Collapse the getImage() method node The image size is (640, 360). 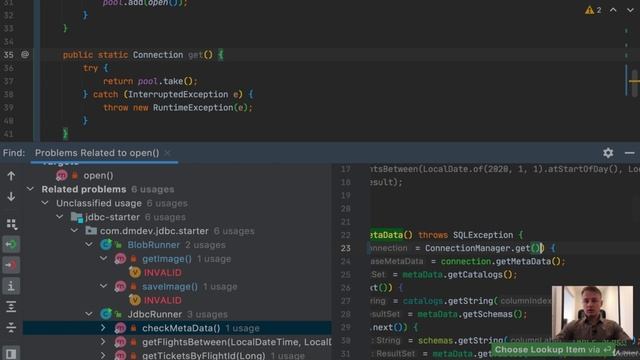(104, 259)
